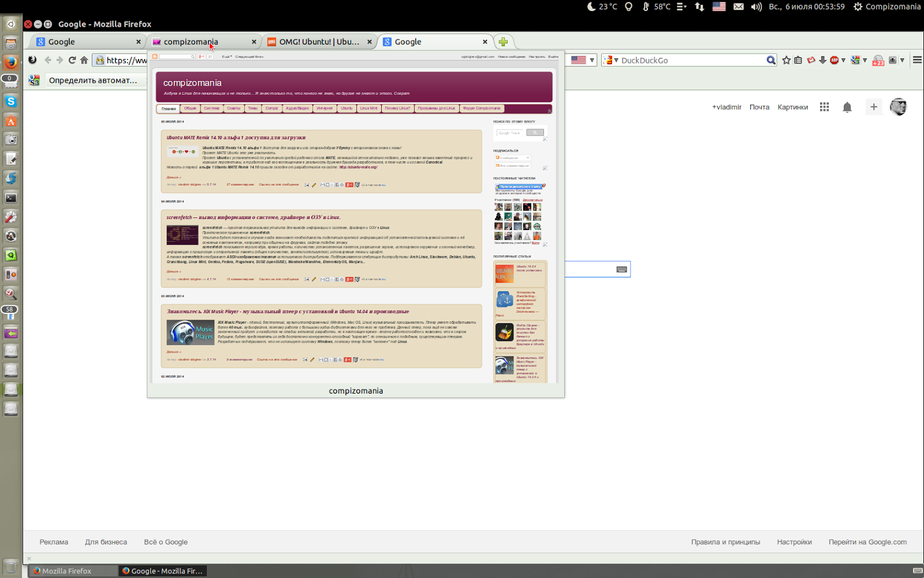Click the Reload page arrow in navigation bar
This screenshot has width=924, height=578.
coord(72,60)
